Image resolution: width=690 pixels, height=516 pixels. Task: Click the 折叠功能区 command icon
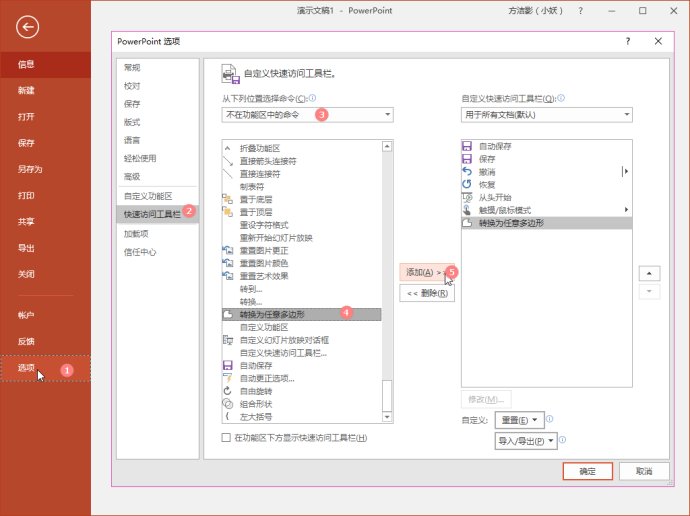[228, 148]
